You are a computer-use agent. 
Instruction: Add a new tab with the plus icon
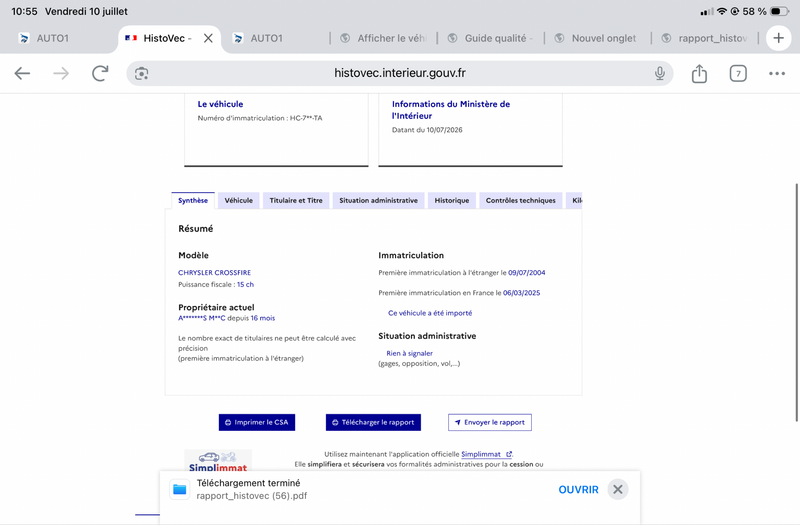pos(778,38)
